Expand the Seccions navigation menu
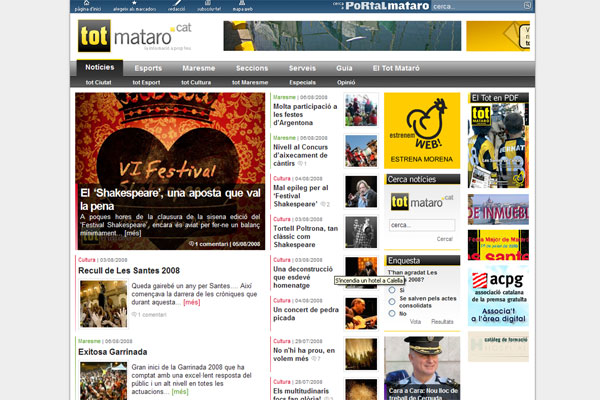Viewport: 600px width, 400px height. point(251,68)
